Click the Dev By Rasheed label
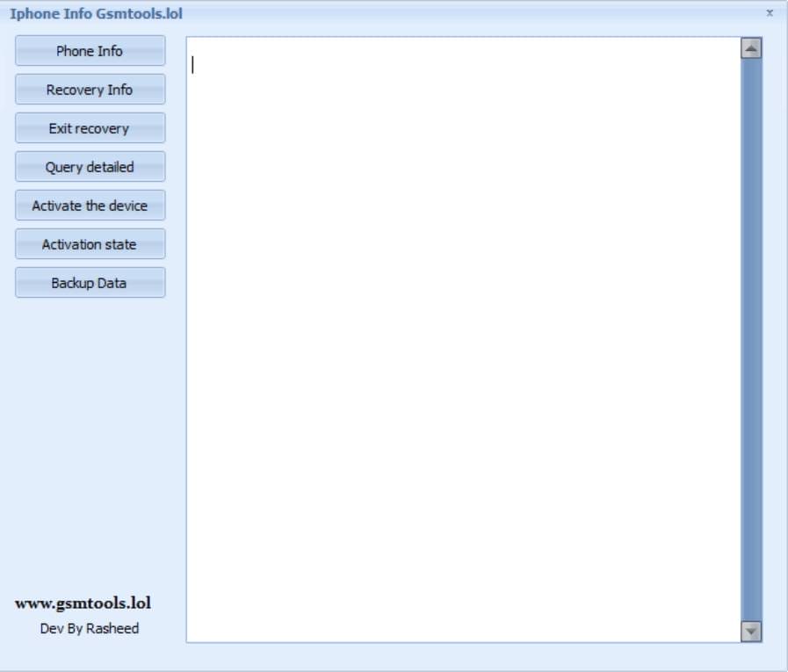 tap(90, 628)
